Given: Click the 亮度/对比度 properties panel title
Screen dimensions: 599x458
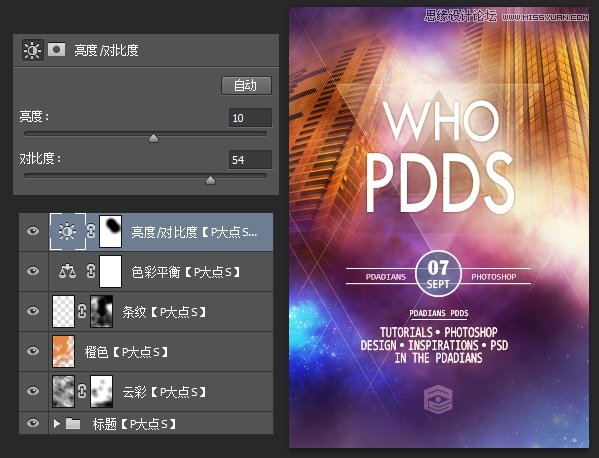Looking at the screenshot, I should [106, 50].
